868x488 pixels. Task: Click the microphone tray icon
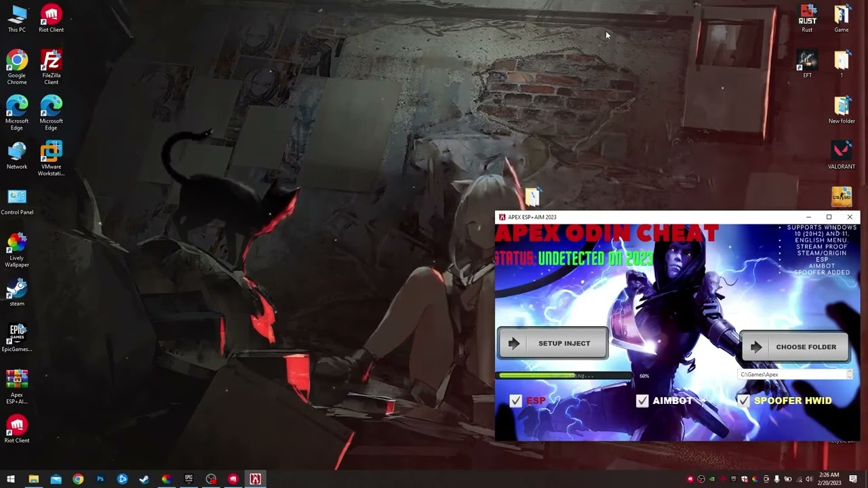(x=776, y=479)
